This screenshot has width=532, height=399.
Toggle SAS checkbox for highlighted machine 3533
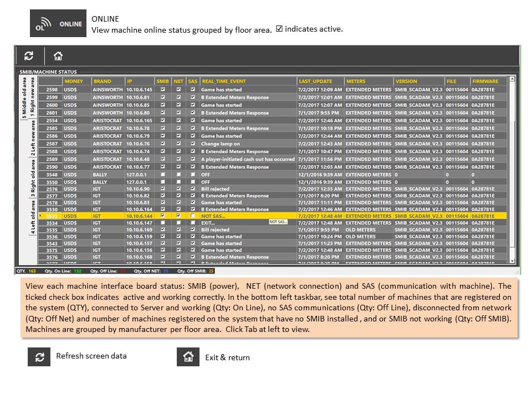pyautogui.click(x=193, y=216)
